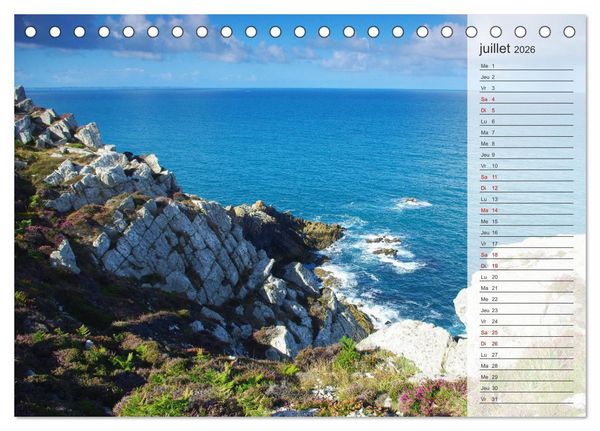This screenshot has width=600, height=431.
Task: Select the 'Me 8' day row
Action: (527, 144)
